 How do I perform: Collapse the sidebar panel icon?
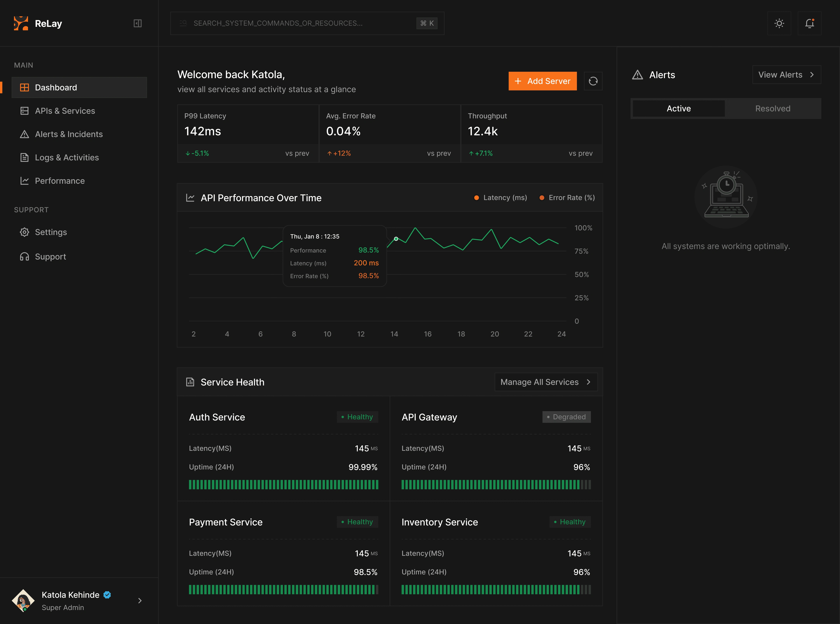(137, 23)
